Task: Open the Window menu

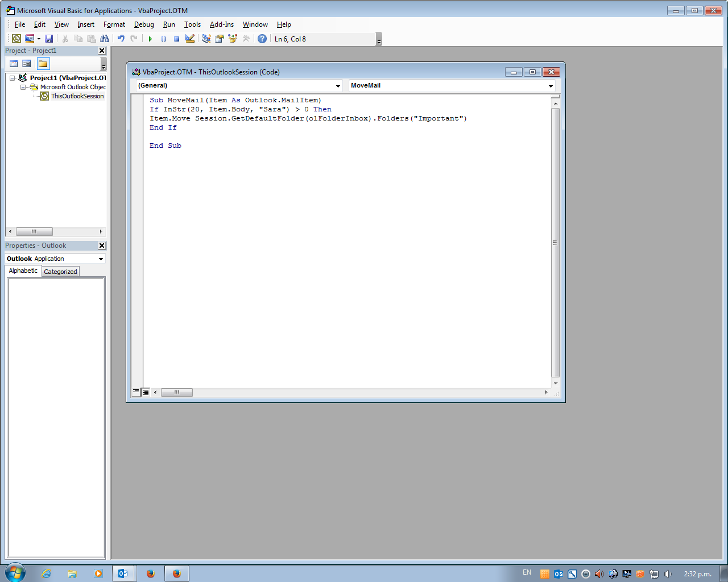Action: [x=255, y=24]
